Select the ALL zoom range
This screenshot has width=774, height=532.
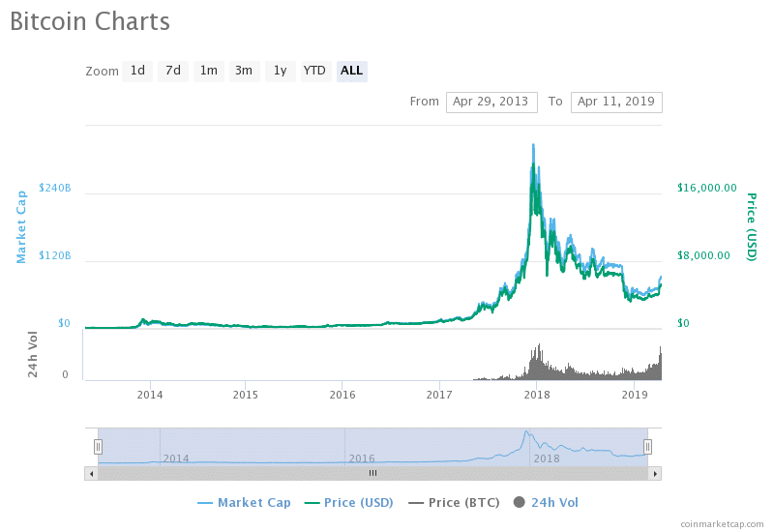click(x=351, y=71)
